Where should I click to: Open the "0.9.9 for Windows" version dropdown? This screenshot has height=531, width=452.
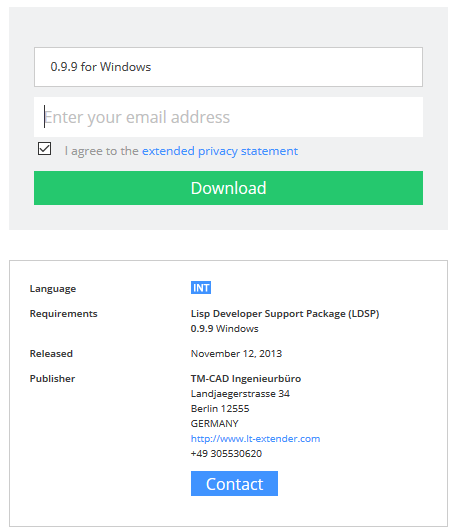(228, 67)
